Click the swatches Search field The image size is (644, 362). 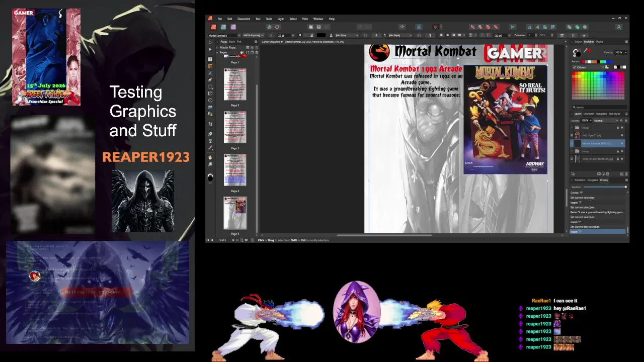click(599, 107)
